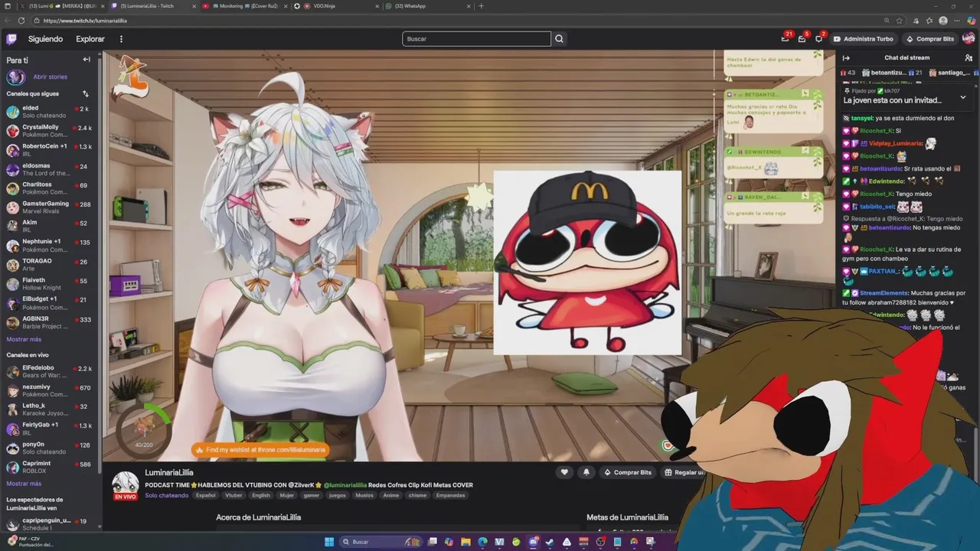The image size is (980, 551).
Task: Open the Caprimint ROBLOX channel
Action: (49, 467)
